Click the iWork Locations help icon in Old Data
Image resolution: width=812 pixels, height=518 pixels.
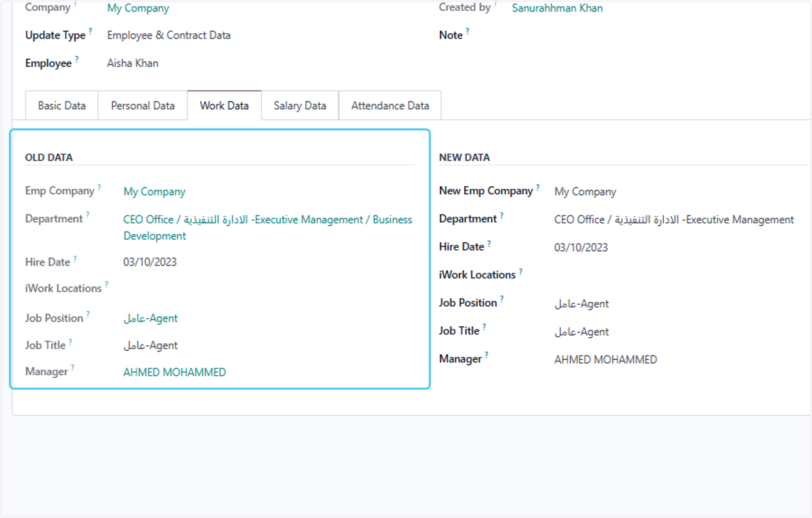tap(106, 284)
